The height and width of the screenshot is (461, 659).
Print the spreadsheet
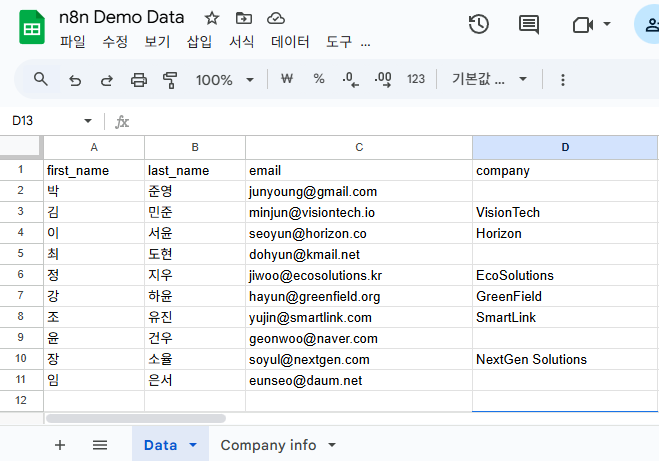pos(139,80)
